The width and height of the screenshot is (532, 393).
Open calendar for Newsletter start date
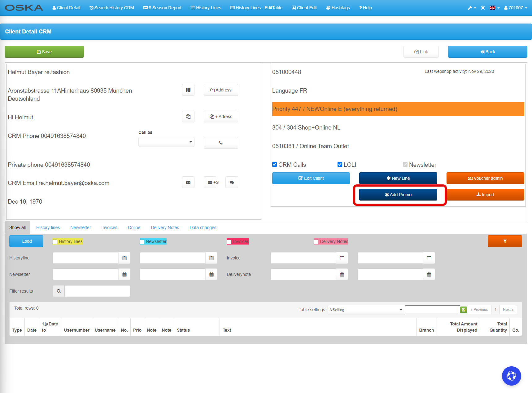coord(124,274)
